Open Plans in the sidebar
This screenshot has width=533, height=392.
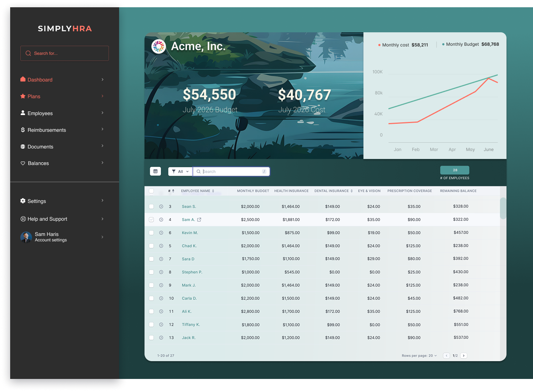pyautogui.click(x=34, y=97)
